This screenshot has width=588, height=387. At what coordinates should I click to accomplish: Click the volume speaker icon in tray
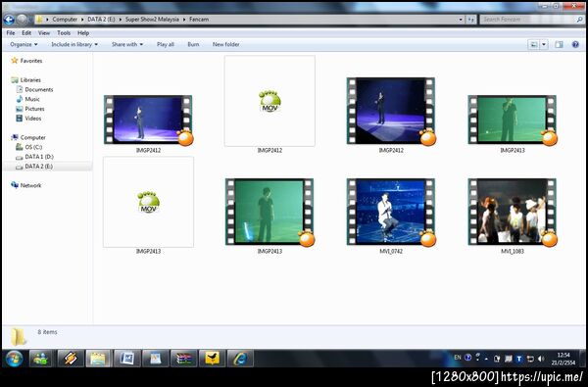point(541,359)
